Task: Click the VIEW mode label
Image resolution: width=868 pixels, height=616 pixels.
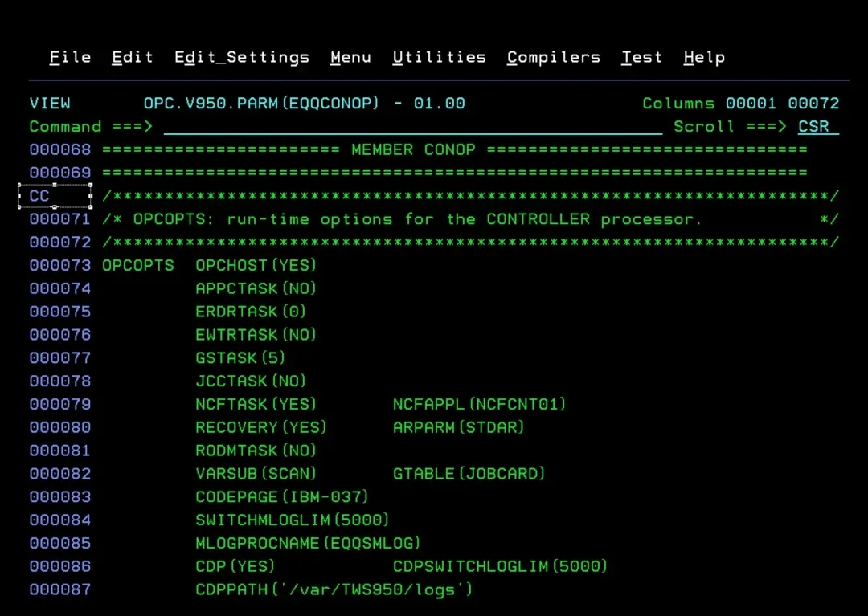Action: [50, 104]
